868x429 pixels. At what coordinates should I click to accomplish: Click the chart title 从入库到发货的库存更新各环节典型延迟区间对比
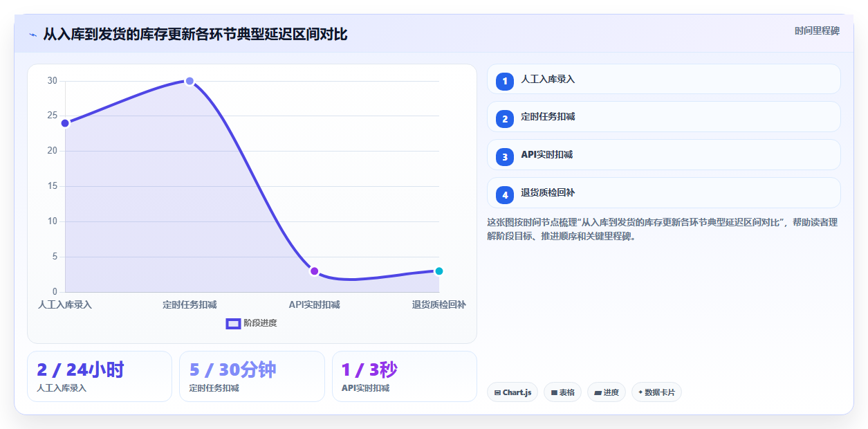point(195,34)
